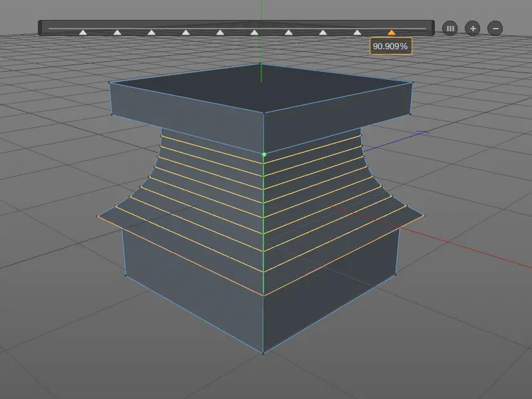The width and height of the screenshot is (532, 399).
Task: Select the first white cut marker from left
Action: click(x=82, y=32)
